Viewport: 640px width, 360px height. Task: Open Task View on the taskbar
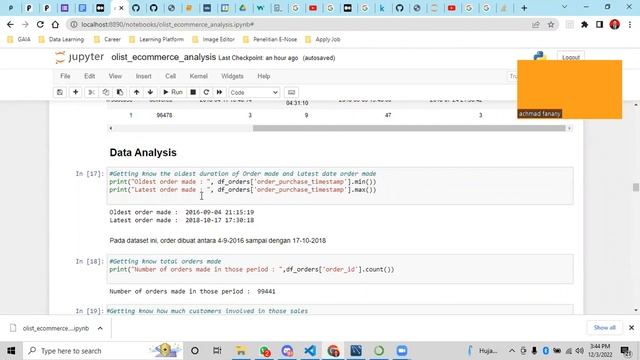click(217, 351)
